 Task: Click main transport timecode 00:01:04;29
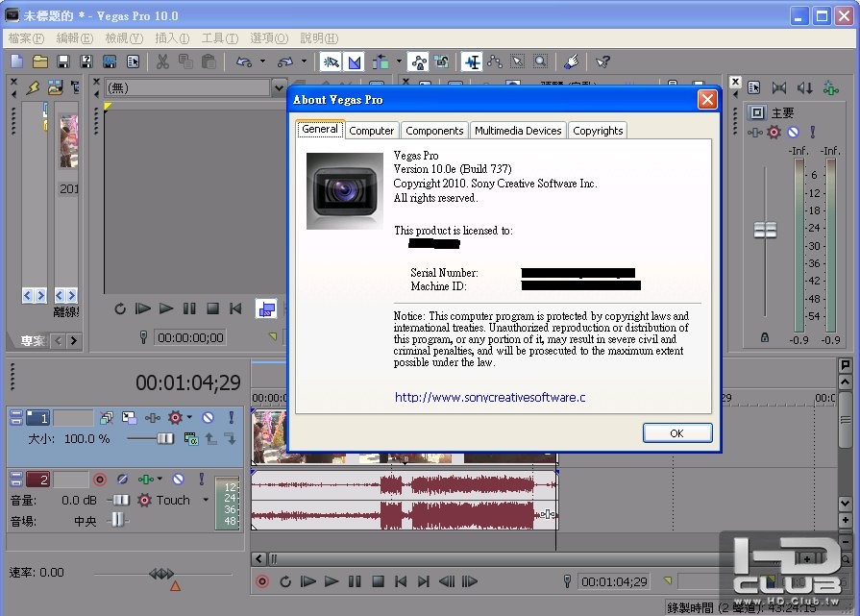(614, 581)
